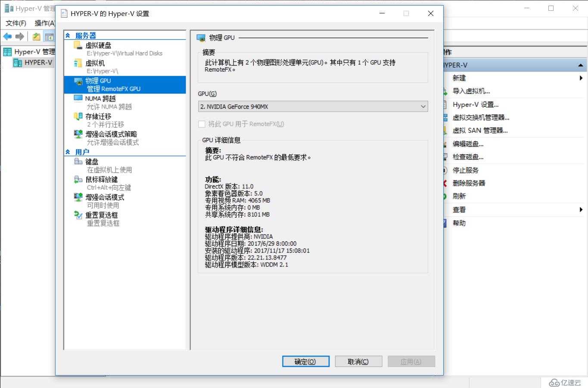
Task: Click the 物理 GPU monitor icon in list
Action: pos(78,81)
